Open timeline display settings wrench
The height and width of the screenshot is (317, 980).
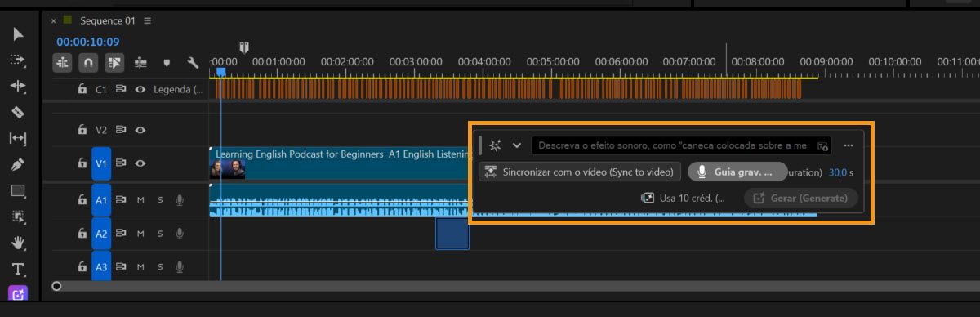[193, 62]
